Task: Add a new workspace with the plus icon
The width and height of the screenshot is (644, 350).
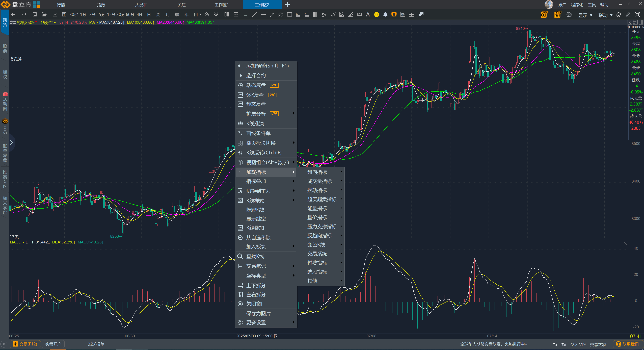Action: [x=287, y=5]
